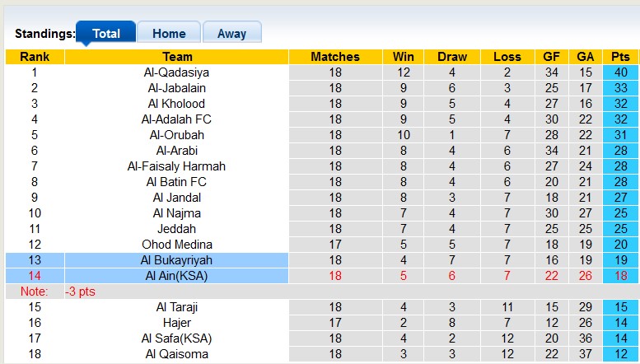Image resolution: width=640 pixels, height=364 pixels.
Task: Select Al-Faisaly Harmah team link
Action: pyautogui.click(x=176, y=166)
